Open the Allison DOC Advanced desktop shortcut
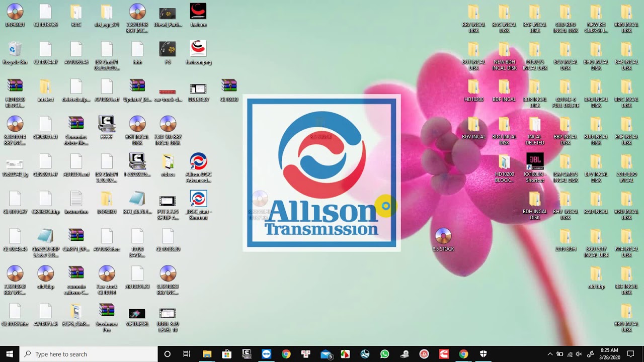The image size is (644, 362). pyautogui.click(x=198, y=168)
